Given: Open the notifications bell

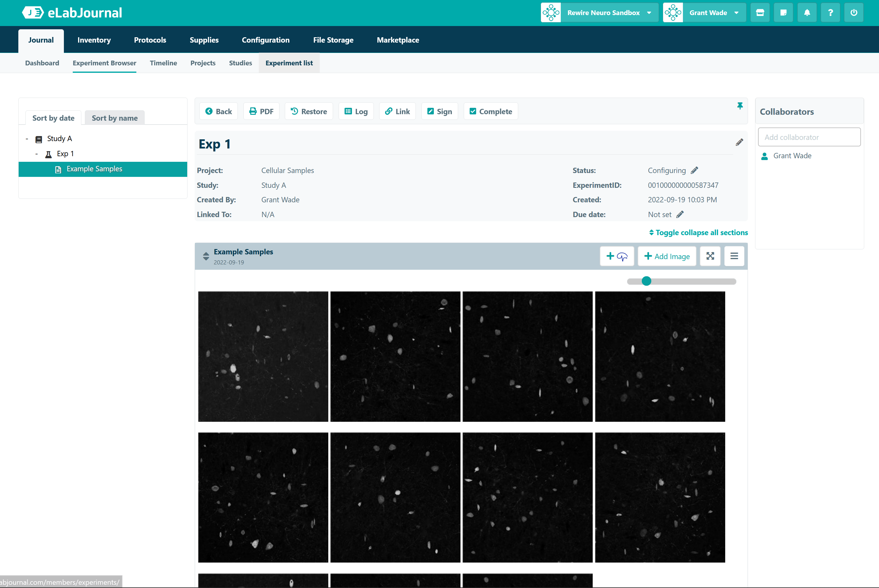Looking at the screenshot, I should [807, 13].
